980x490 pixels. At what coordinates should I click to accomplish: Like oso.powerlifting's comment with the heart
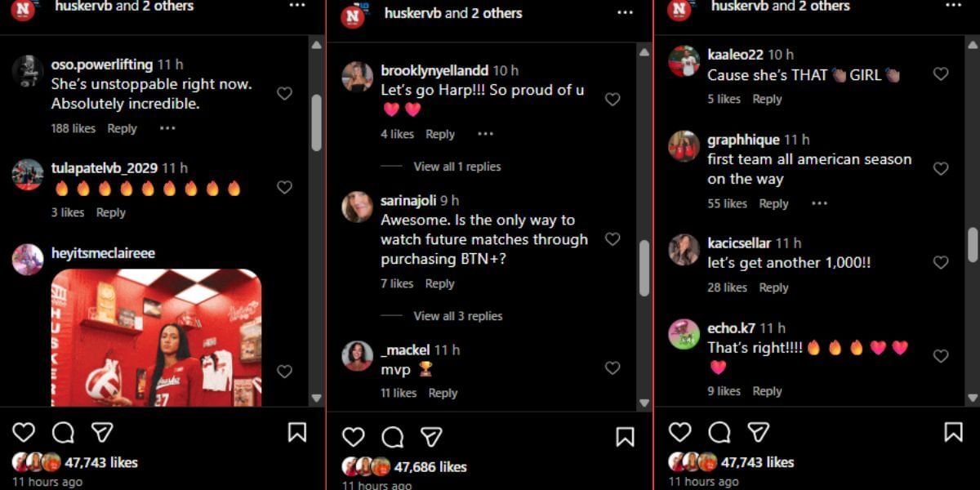pos(284,93)
